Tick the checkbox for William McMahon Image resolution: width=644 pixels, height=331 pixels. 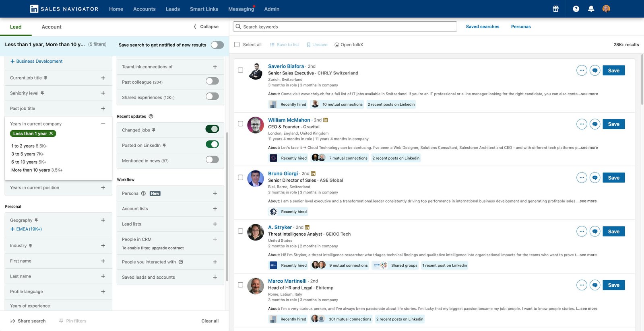(240, 124)
